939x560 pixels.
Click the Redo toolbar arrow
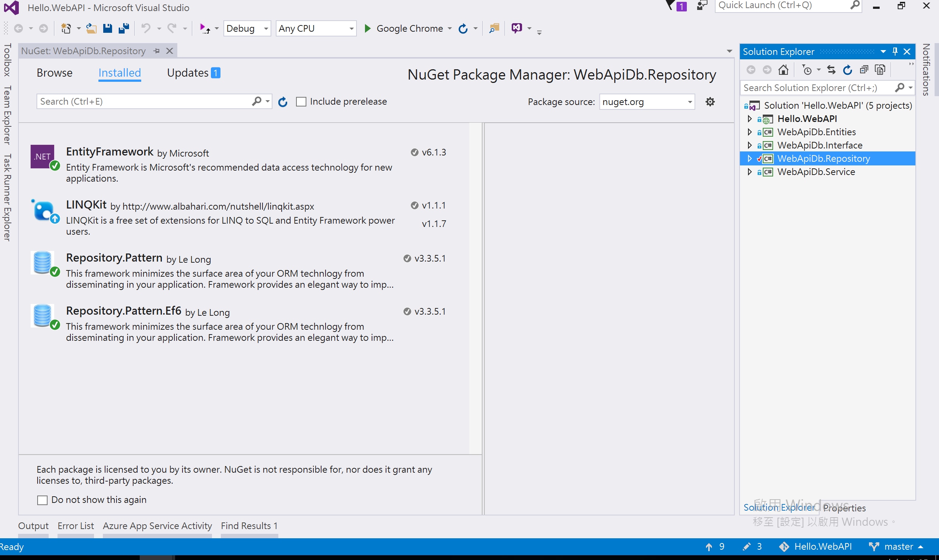(172, 28)
